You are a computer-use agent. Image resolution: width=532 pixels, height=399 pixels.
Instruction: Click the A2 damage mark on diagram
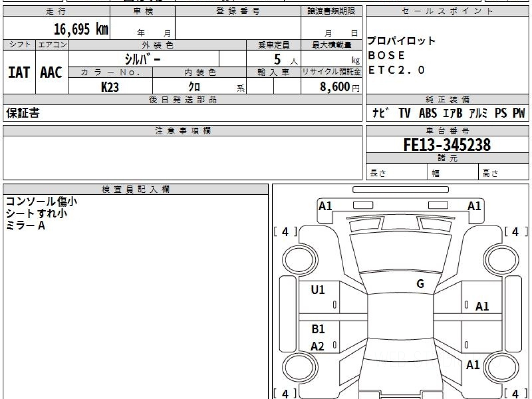(x=317, y=346)
